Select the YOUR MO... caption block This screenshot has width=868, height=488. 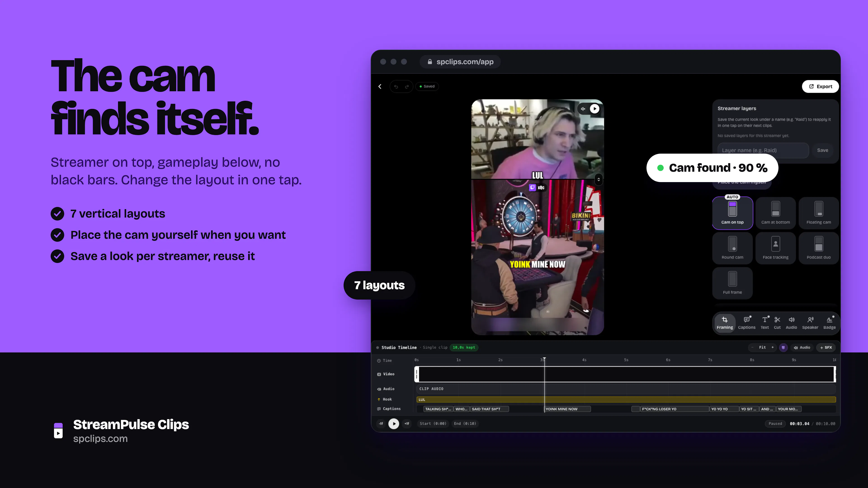(789, 409)
